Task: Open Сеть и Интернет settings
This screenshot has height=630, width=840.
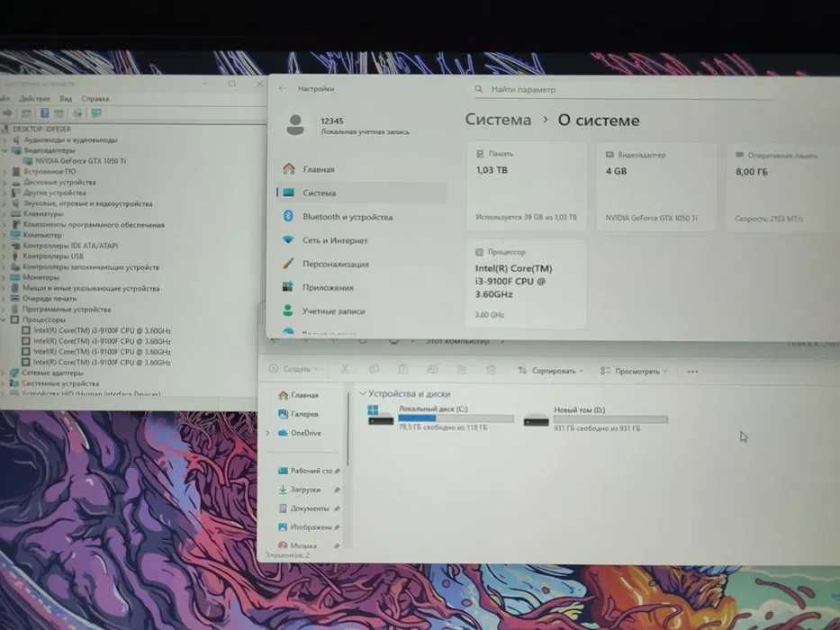Action: [x=335, y=240]
